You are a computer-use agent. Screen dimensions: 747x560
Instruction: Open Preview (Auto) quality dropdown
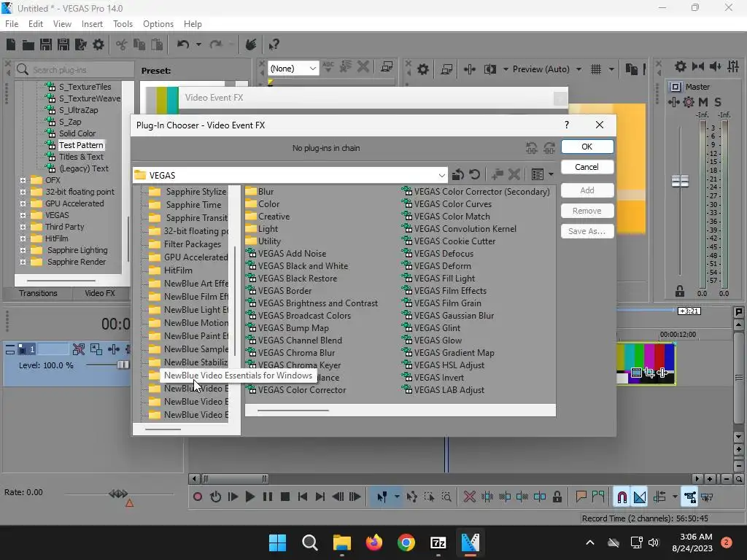[578, 69]
